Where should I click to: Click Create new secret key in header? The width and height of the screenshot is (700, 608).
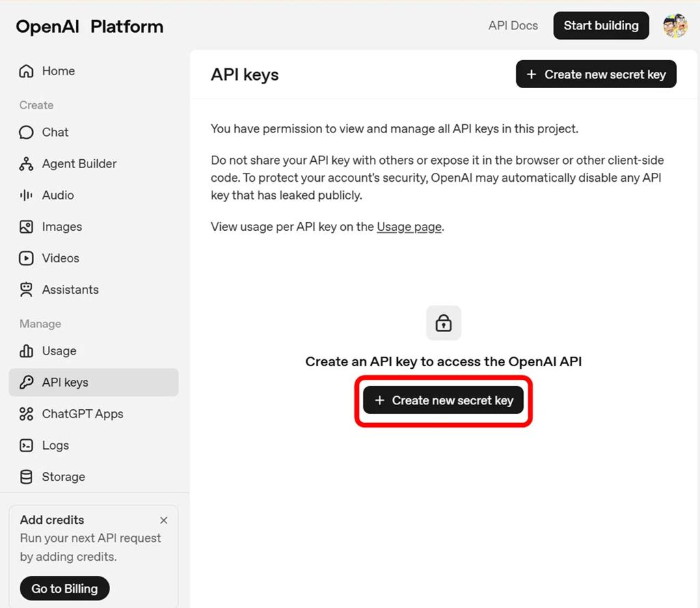[596, 74]
